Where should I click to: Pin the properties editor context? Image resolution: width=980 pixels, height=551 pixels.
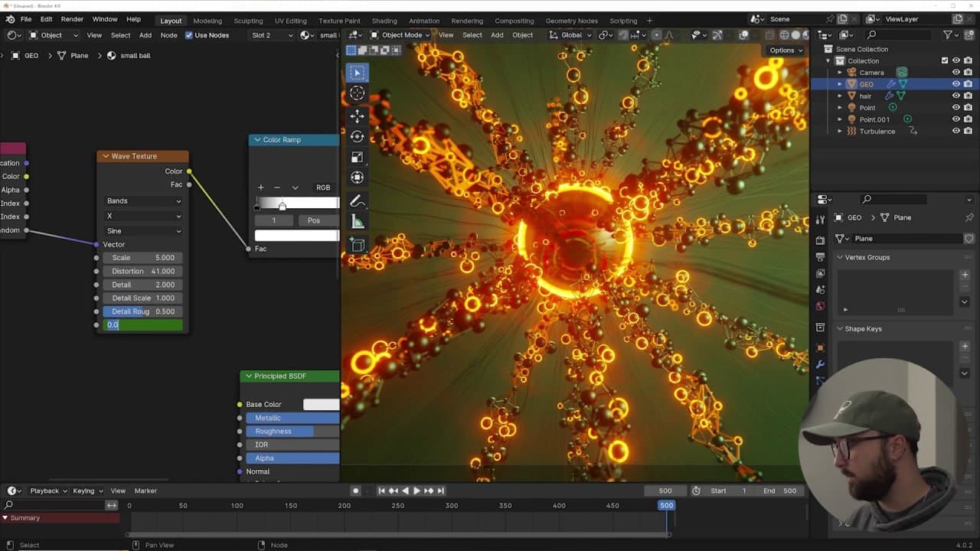(969, 217)
